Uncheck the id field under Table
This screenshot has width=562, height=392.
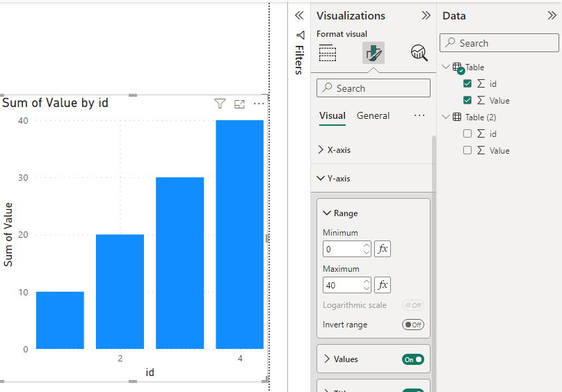pos(467,83)
